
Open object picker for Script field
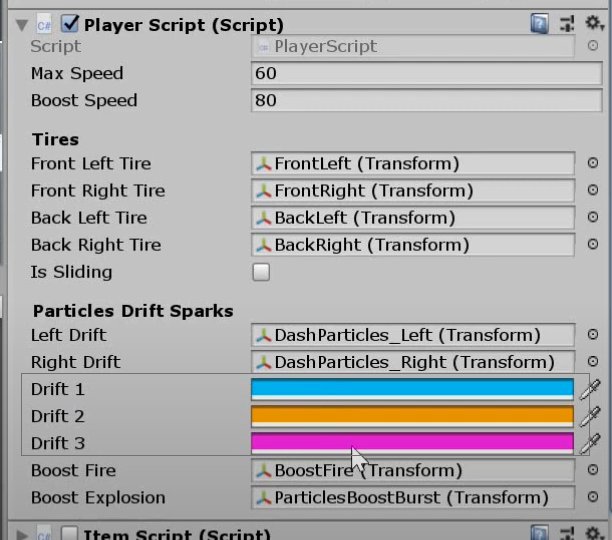click(x=592, y=46)
